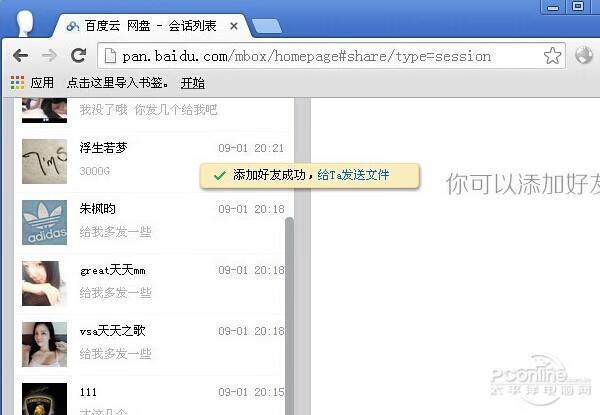Click the pan.baidu.com address bar

tap(331, 56)
